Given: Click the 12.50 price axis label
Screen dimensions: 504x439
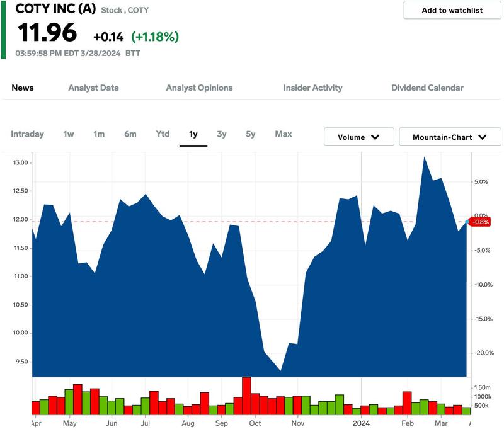Looking at the screenshot, I should click(x=21, y=191).
